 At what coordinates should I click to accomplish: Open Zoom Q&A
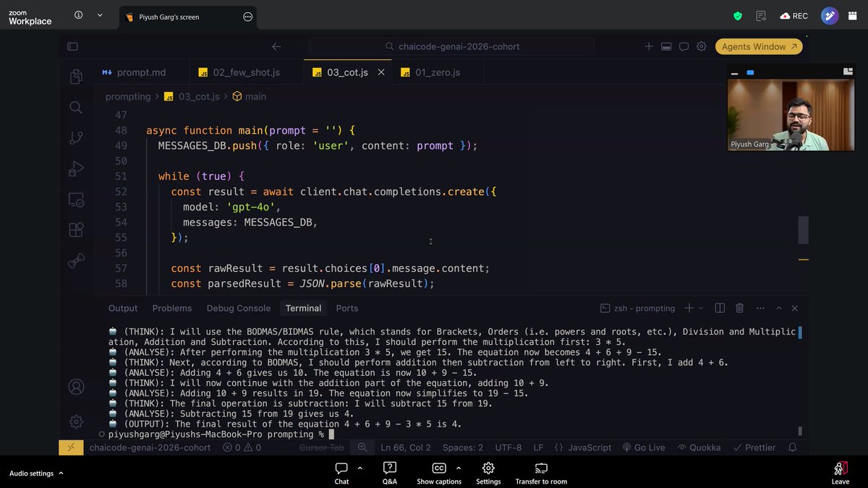point(389,474)
